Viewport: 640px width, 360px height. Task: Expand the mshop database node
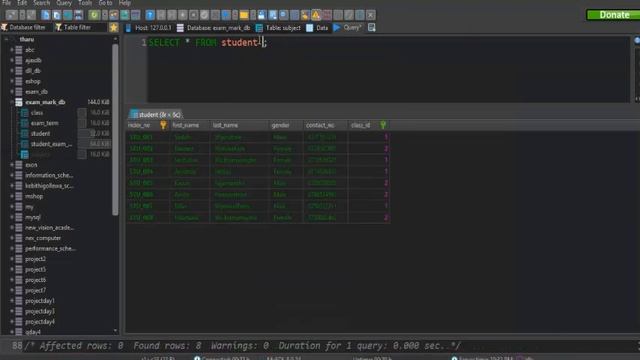[12, 196]
